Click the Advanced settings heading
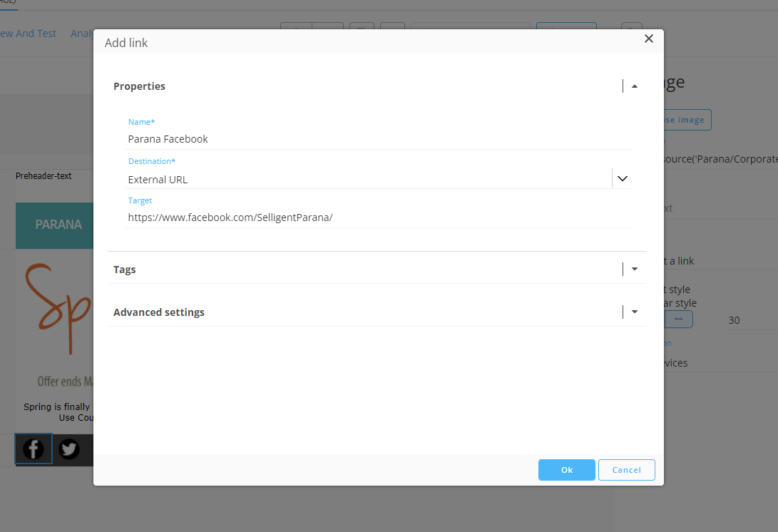This screenshot has height=532, width=778. [x=159, y=312]
